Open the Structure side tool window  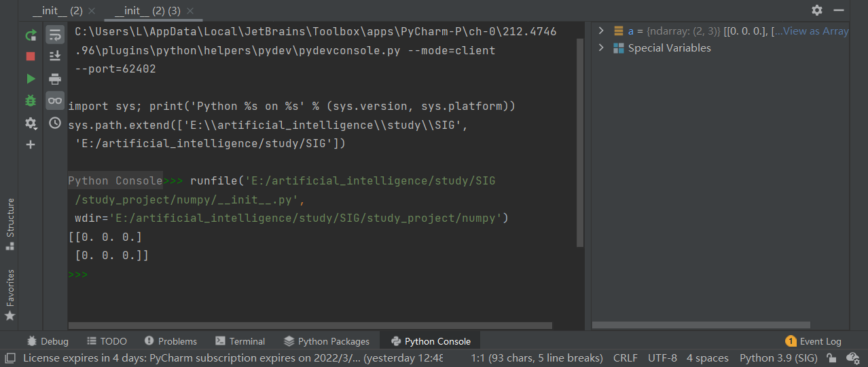10,224
